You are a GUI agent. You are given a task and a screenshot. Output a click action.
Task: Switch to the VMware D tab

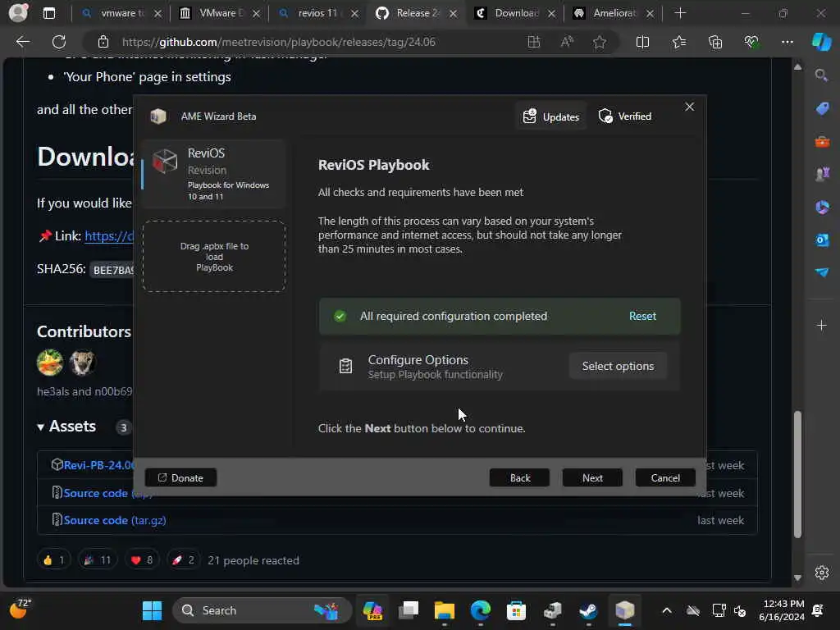click(220, 13)
